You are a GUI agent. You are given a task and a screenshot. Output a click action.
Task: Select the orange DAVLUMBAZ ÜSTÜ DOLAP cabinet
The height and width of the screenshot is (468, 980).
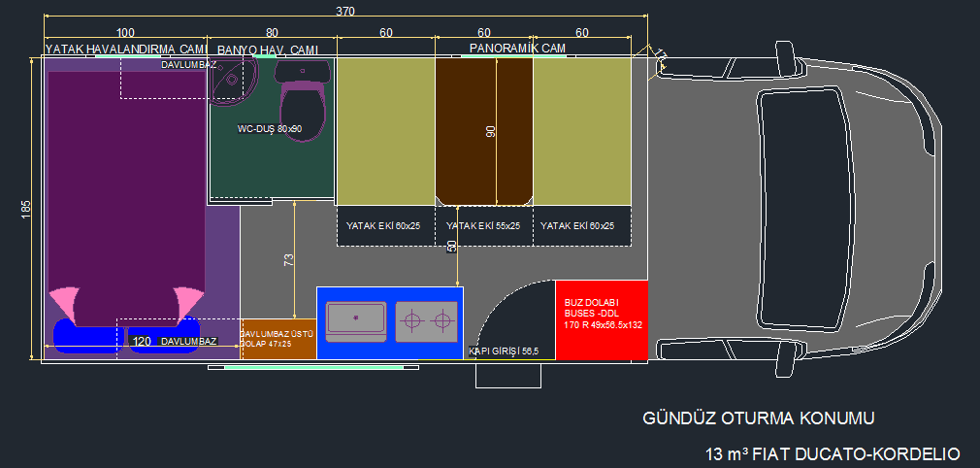click(278, 339)
